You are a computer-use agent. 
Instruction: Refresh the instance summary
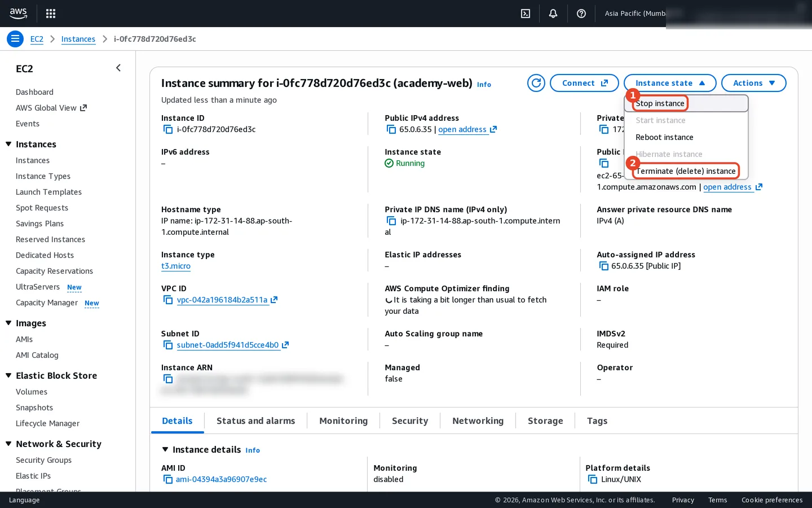click(536, 83)
